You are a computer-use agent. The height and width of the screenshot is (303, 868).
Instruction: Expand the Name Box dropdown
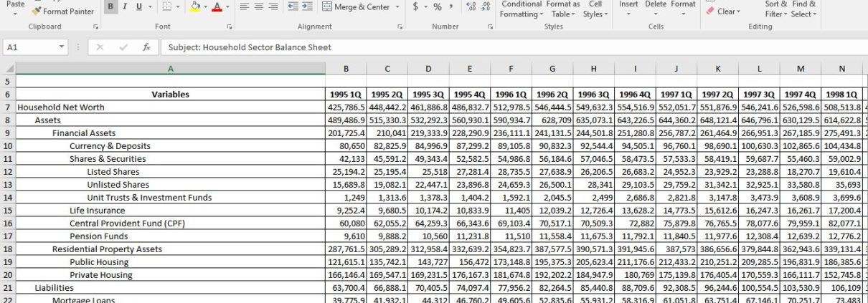point(62,47)
